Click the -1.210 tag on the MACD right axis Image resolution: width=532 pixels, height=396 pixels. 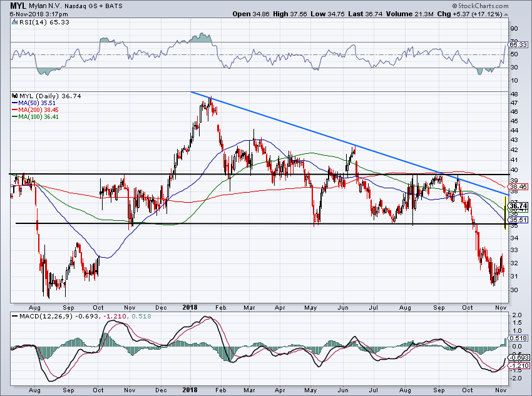[x=519, y=366]
